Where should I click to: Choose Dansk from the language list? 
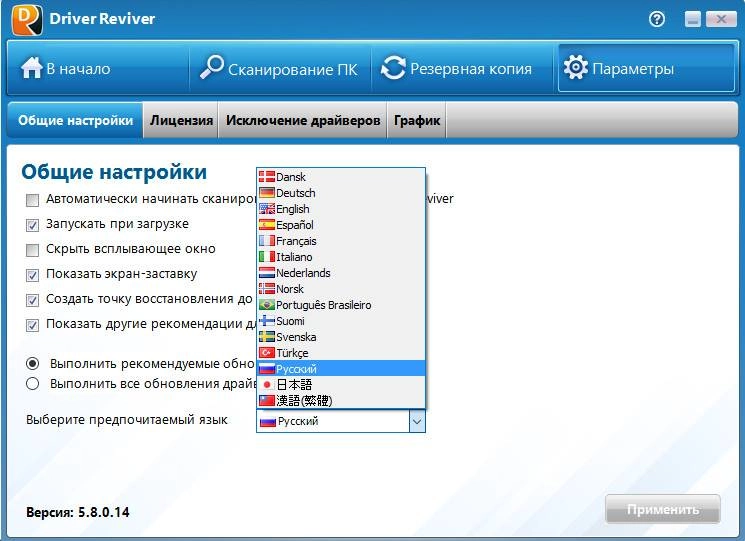click(341, 177)
